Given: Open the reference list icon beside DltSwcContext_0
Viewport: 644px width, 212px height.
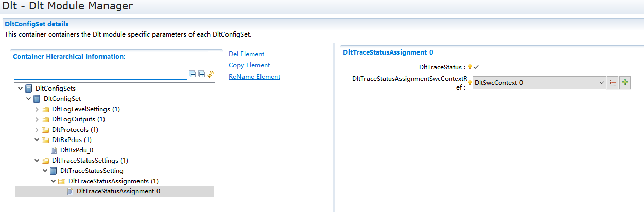Looking at the screenshot, I should pyautogui.click(x=613, y=82).
